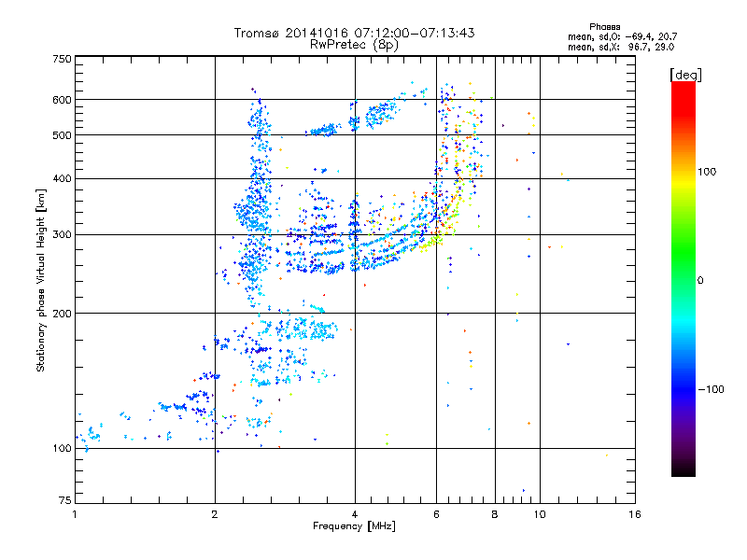Viewport: 747px width, 560px height.
Task: Click the plot title 'Tromsø 20141016 07:12:00-07:13:43'
Action: [x=354, y=33]
